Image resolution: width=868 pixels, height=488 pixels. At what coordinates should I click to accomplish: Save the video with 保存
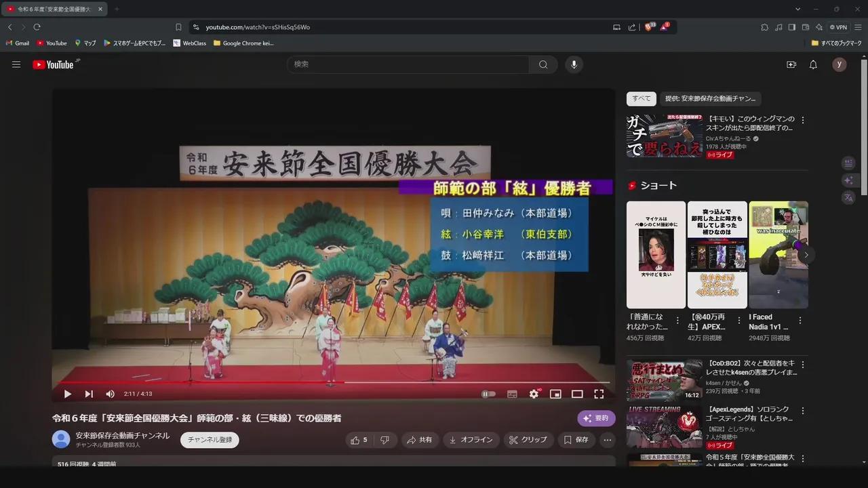coord(576,440)
